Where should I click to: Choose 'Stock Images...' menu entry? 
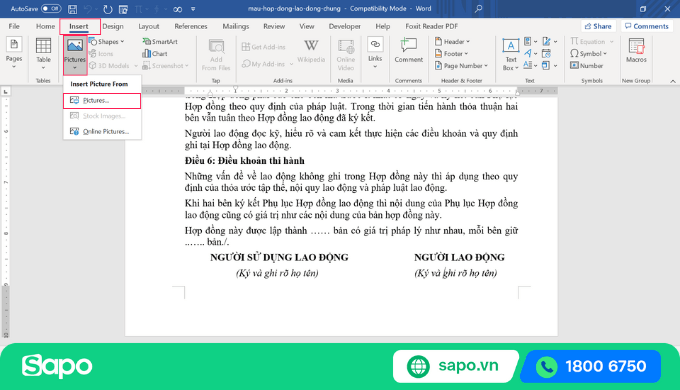point(102,116)
